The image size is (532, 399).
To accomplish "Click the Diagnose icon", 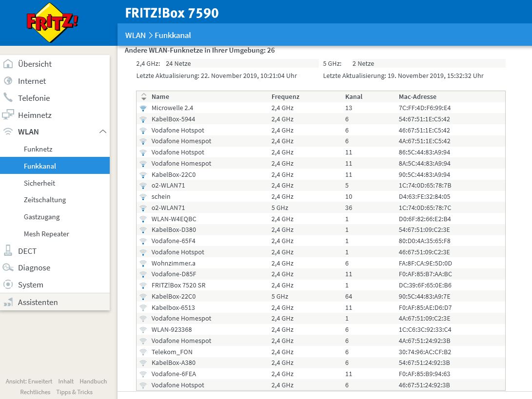I will point(8,267).
